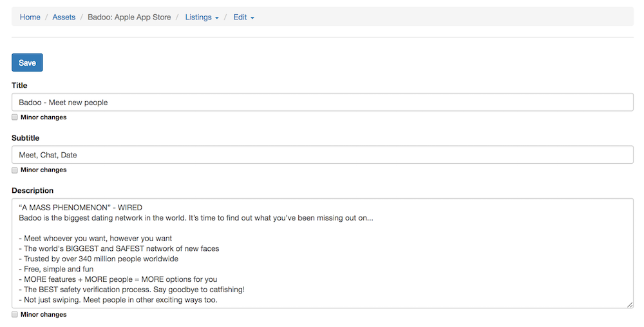Check Minor changes under Description

point(15,315)
